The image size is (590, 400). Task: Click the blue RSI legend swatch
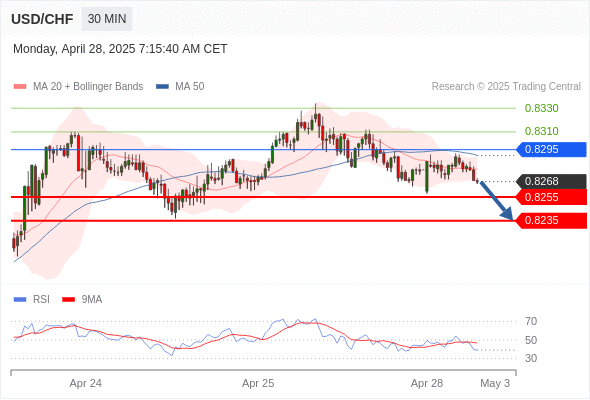[20, 300]
